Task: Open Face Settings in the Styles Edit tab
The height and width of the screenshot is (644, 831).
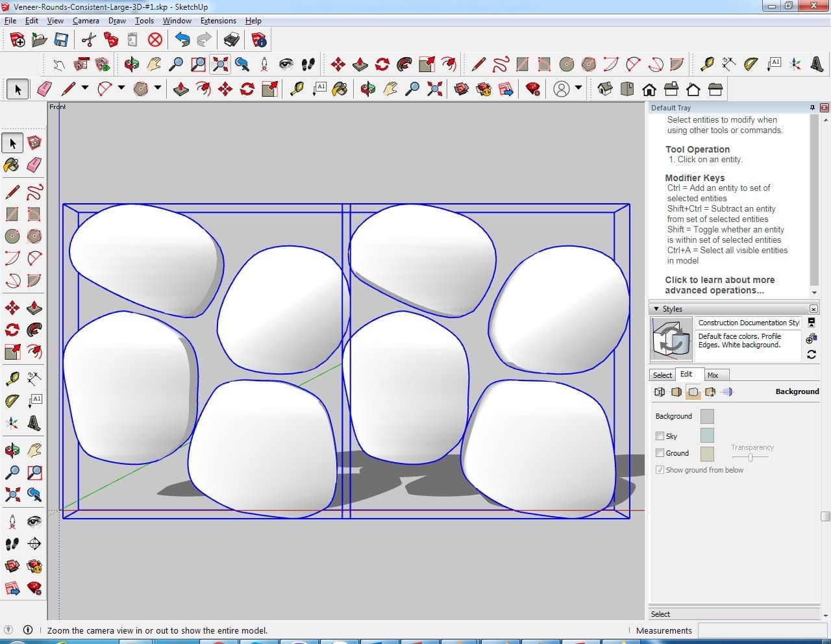Action: (x=676, y=392)
